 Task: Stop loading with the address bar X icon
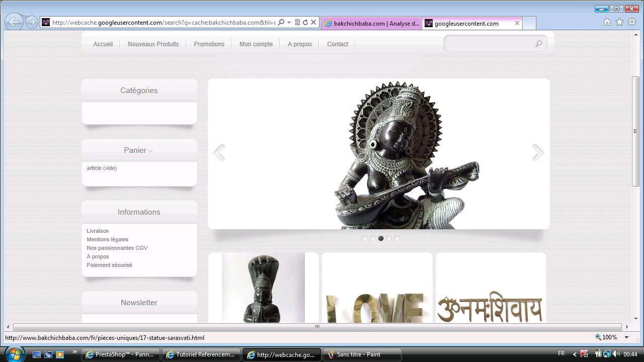(313, 22)
